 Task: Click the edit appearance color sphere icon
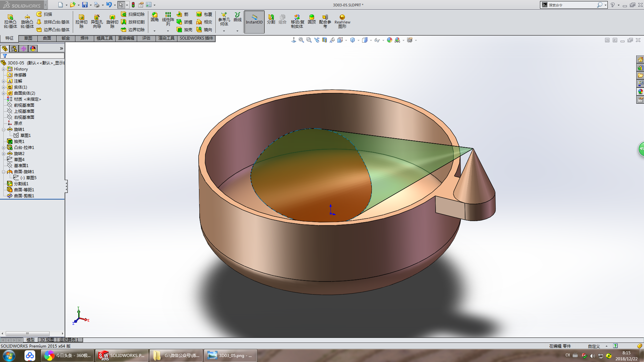click(x=389, y=40)
